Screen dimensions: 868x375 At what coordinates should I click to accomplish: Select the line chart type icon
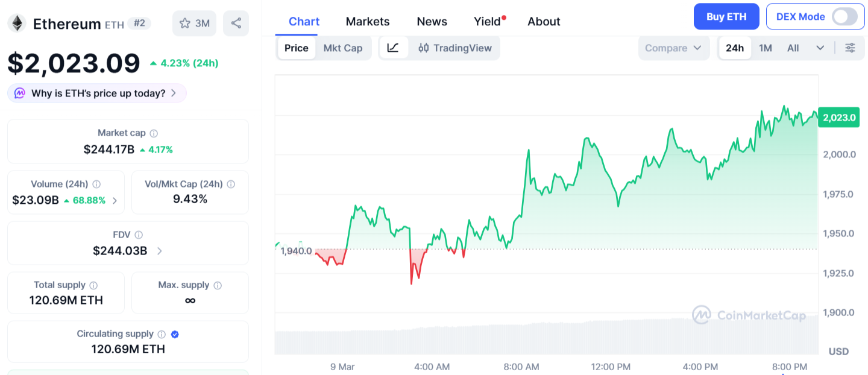coord(394,47)
